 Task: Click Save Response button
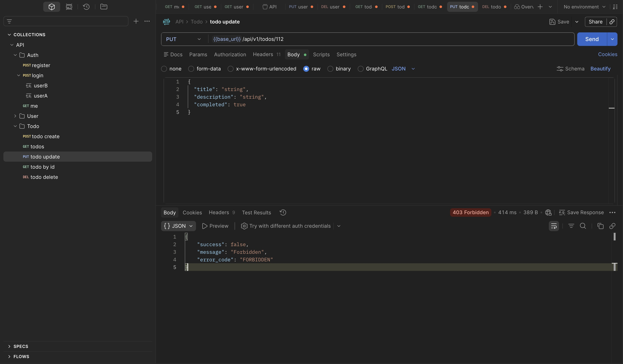(581, 212)
